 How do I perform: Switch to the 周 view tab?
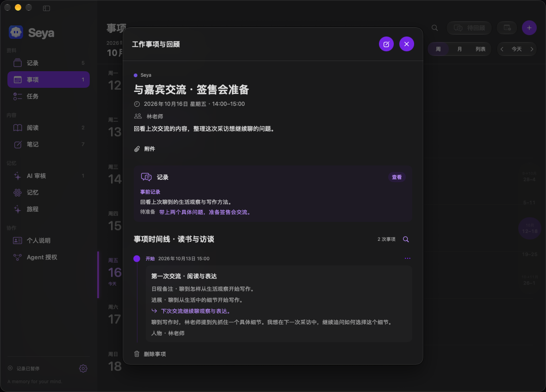tap(438, 49)
